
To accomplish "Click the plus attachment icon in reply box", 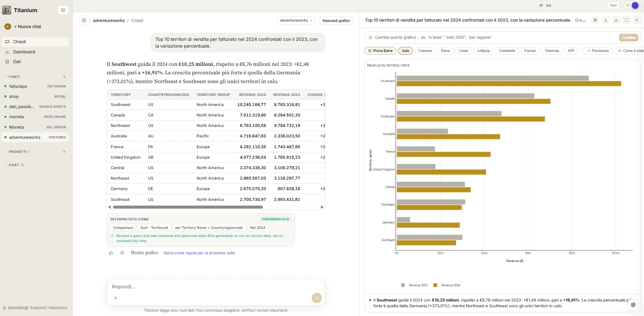I will click(115, 298).
